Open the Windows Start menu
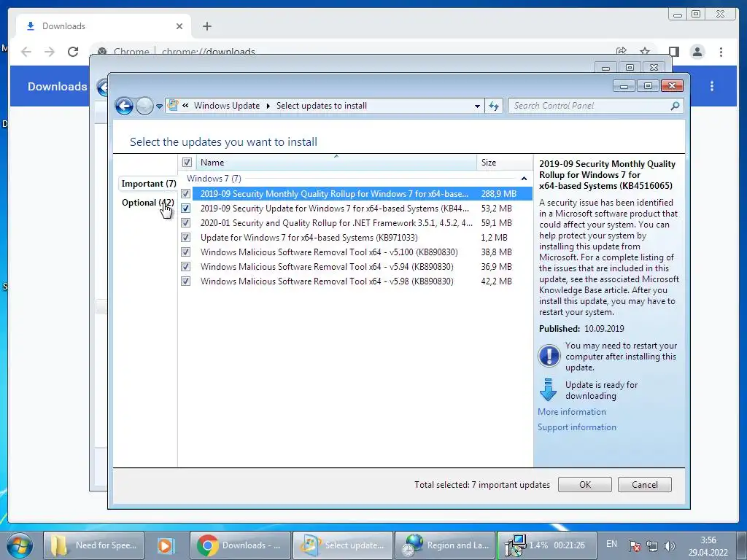Viewport: 747px width, 560px height. pyautogui.click(x=20, y=545)
